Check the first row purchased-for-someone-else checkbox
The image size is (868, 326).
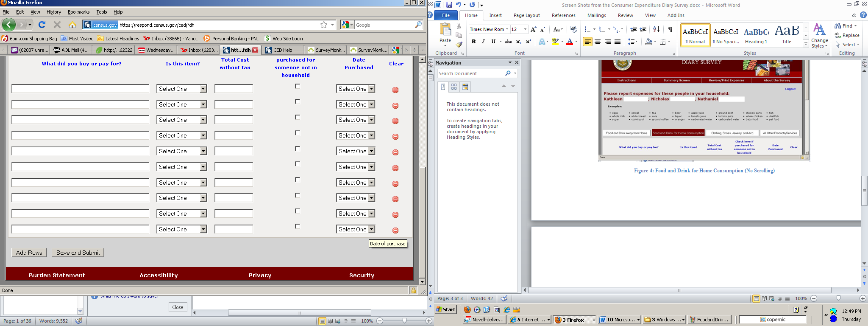(x=298, y=86)
